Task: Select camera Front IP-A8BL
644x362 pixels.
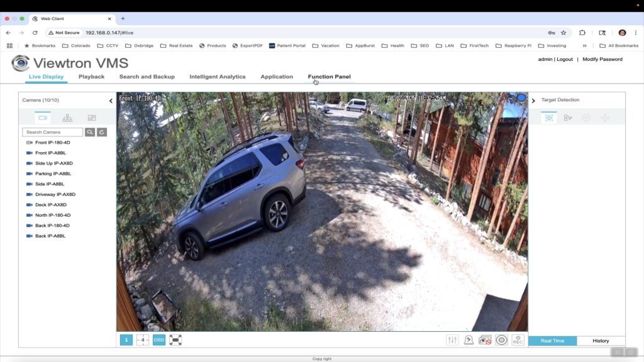Action: click(x=50, y=153)
